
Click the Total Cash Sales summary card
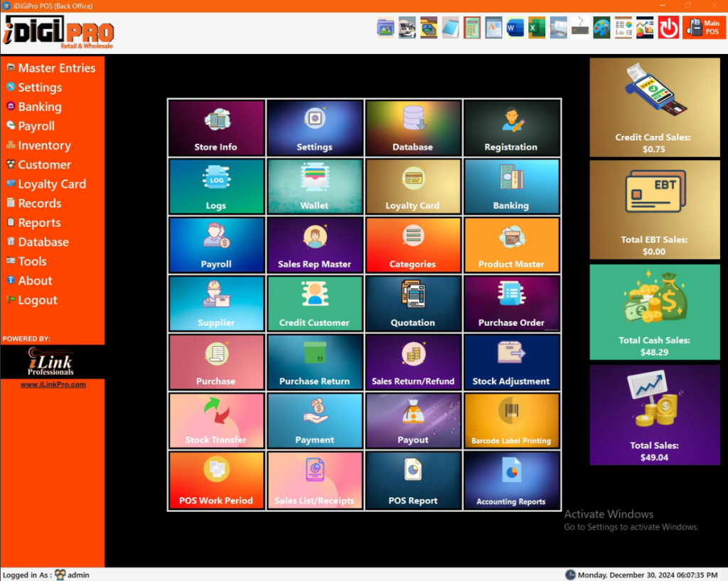tap(655, 312)
